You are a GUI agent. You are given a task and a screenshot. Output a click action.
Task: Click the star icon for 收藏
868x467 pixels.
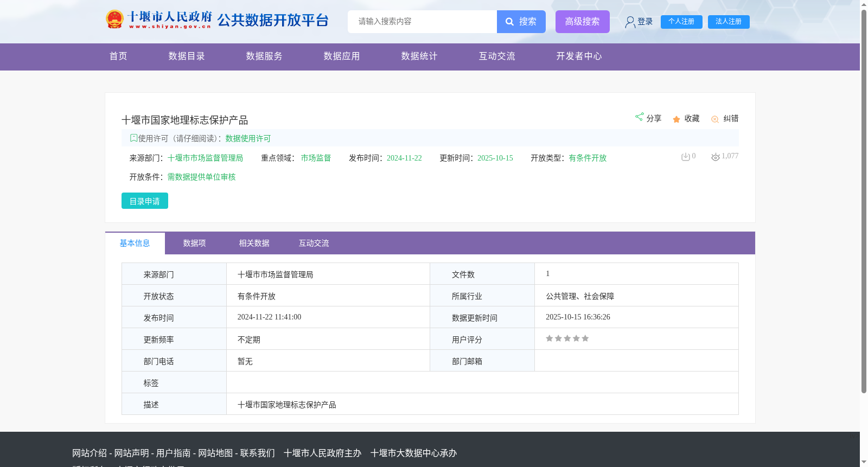(676, 119)
